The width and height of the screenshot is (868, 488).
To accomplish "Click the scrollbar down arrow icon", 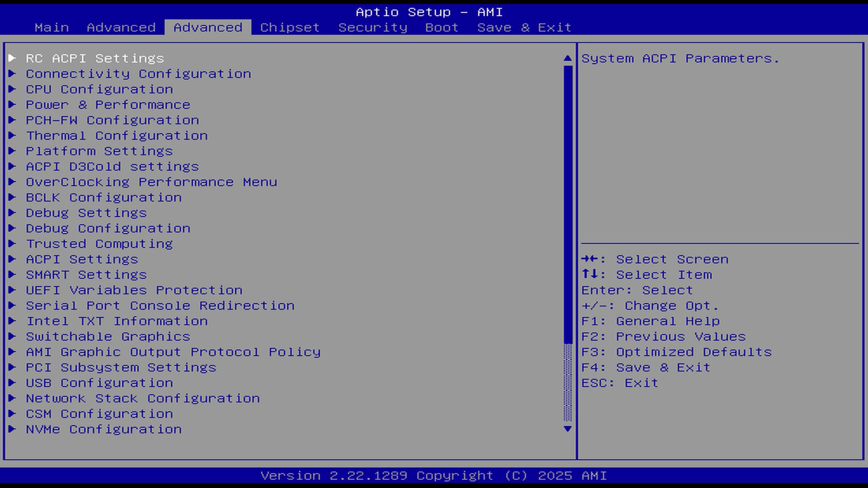I will click(568, 429).
